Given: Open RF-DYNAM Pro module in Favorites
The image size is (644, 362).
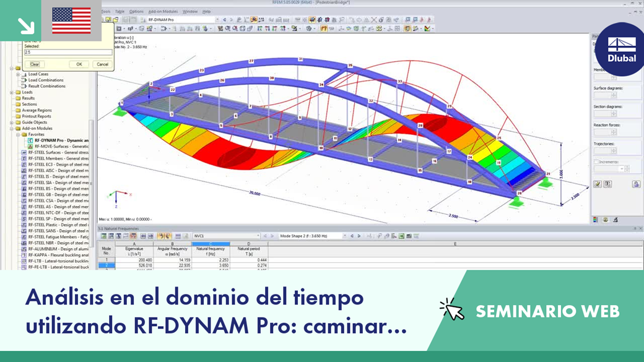Looking at the screenshot, I should click(61, 140).
